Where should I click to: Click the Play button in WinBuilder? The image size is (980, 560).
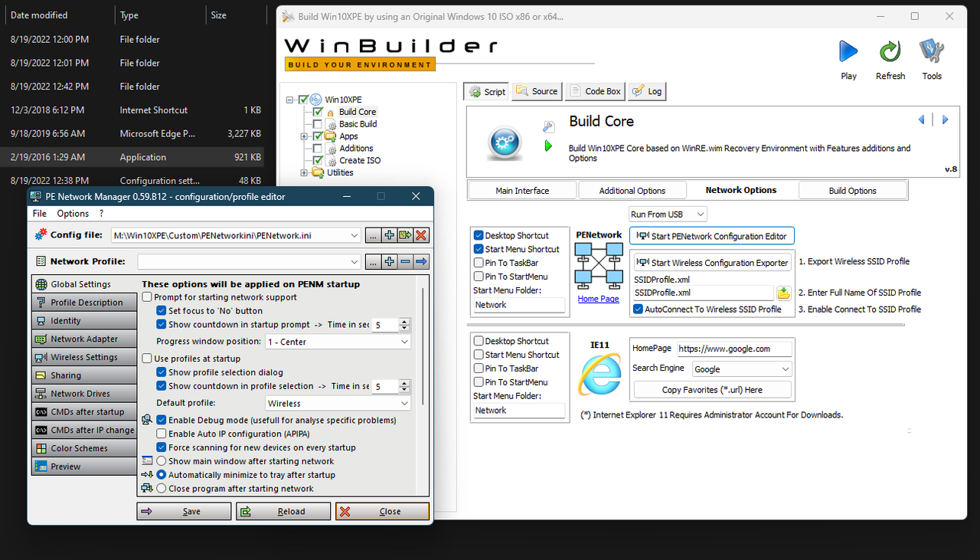pos(848,52)
